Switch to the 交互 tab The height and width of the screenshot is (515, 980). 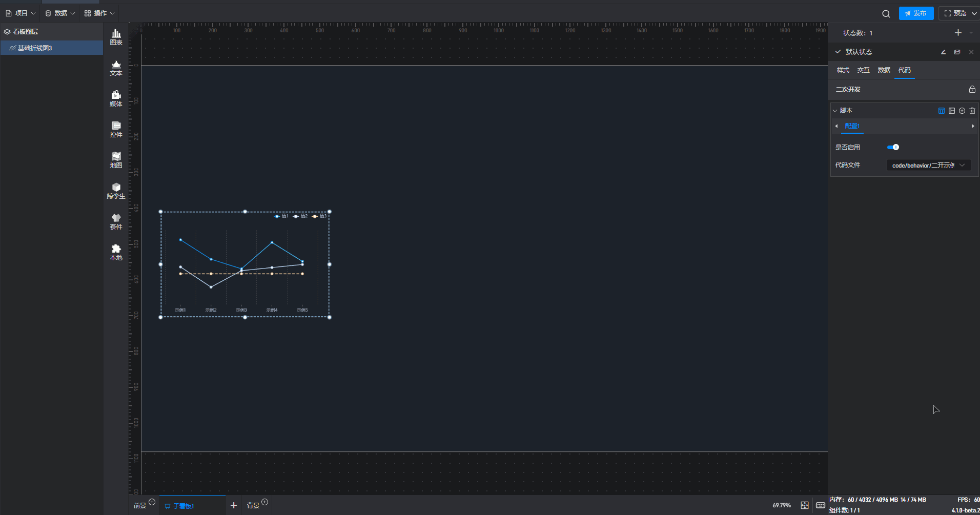[864, 70]
